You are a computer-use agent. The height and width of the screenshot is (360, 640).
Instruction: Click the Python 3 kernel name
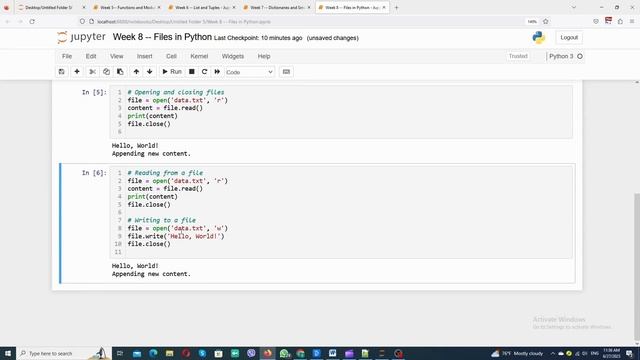[x=561, y=56]
